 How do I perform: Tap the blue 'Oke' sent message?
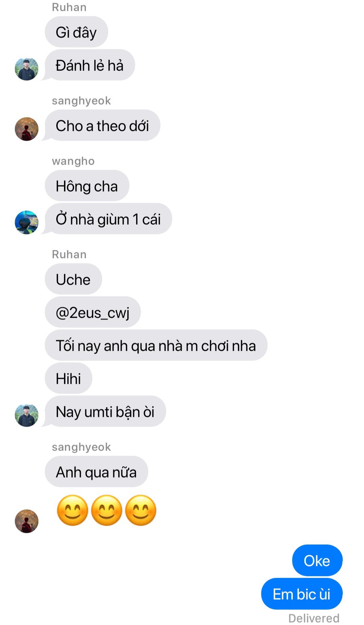point(317,561)
